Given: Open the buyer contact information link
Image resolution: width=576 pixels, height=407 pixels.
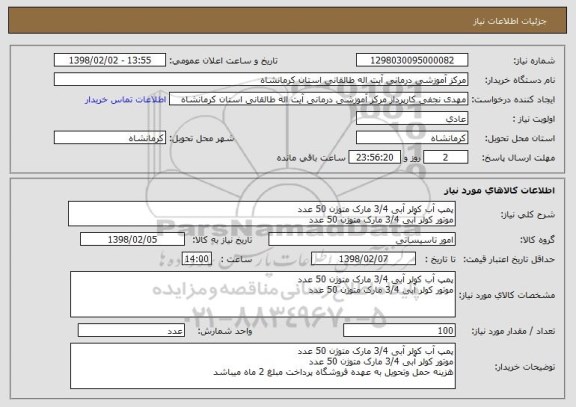Looking at the screenshot, I should (x=125, y=100).
